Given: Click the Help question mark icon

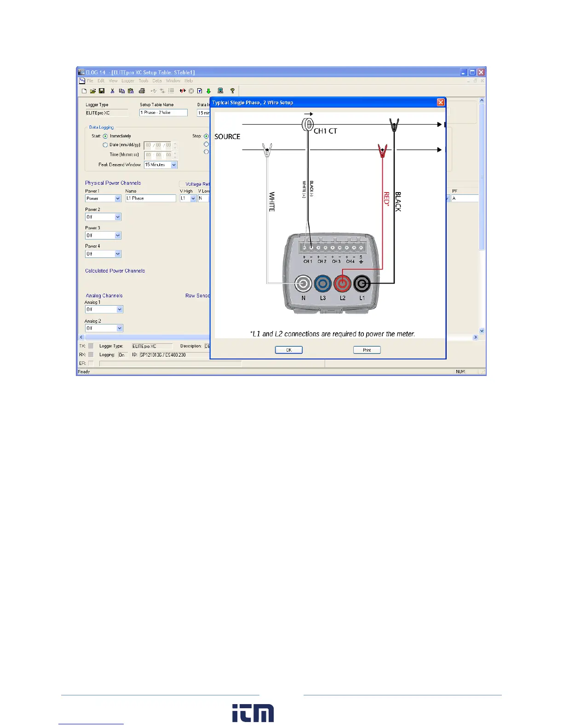Looking at the screenshot, I should tap(232, 91).
